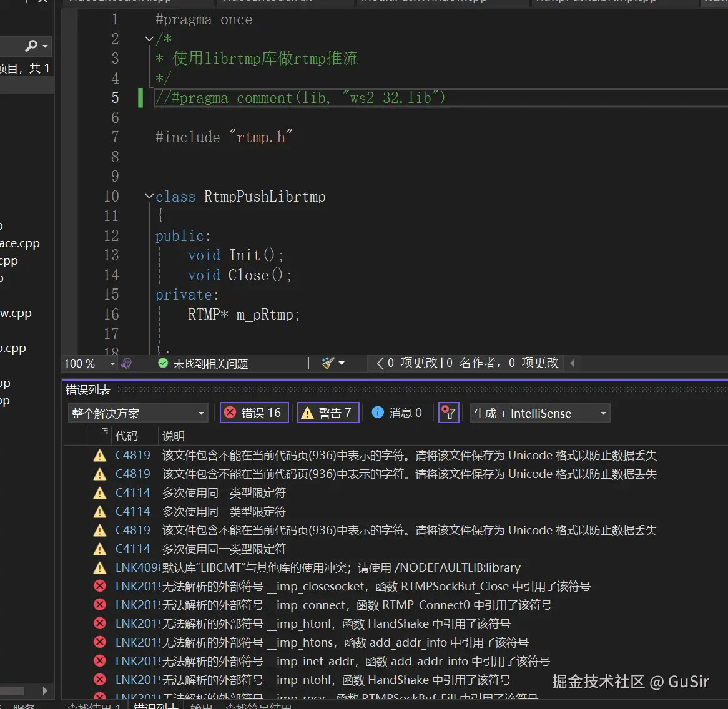Sort by the "说明" column header
728x709 pixels.
(173, 436)
